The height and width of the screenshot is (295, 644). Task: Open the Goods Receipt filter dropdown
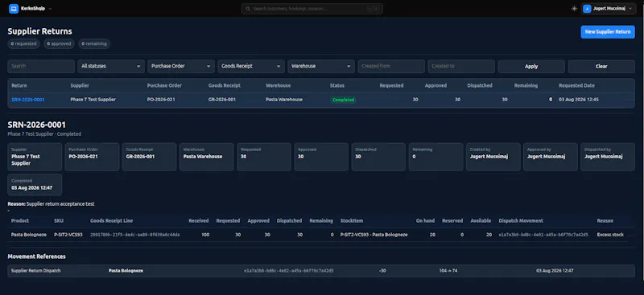click(251, 66)
